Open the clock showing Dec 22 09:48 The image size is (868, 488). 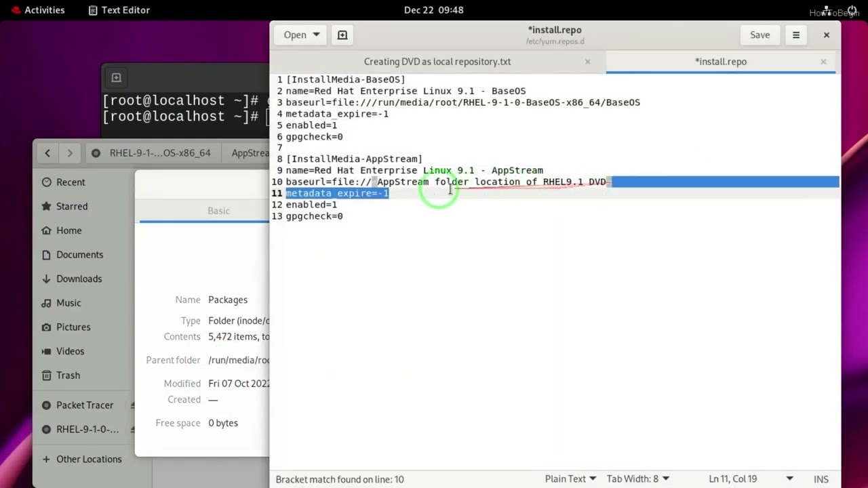tap(433, 10)
